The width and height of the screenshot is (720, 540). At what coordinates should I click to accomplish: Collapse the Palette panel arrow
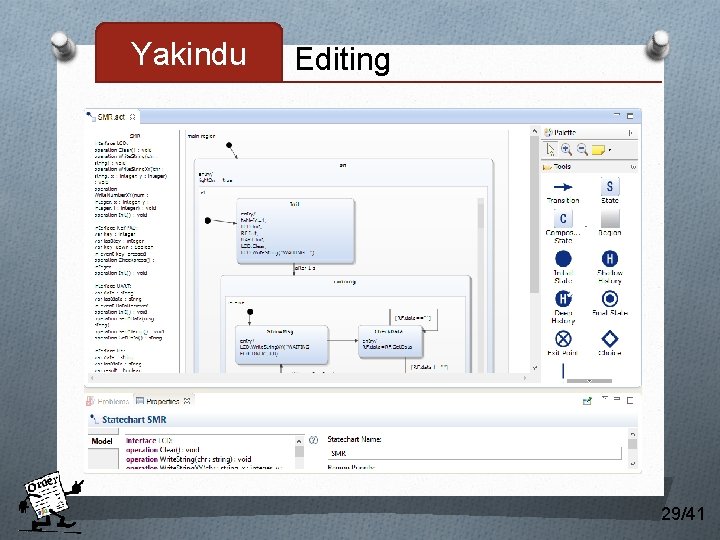630,133
